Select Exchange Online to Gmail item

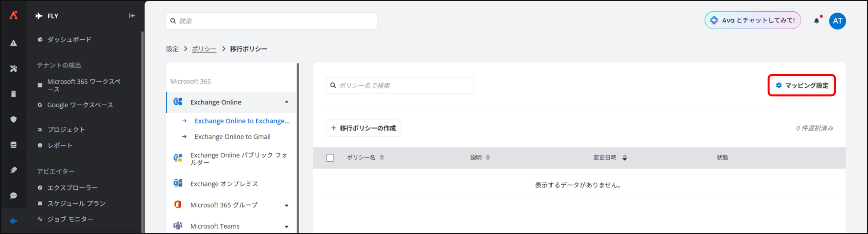tap(232, 137)
